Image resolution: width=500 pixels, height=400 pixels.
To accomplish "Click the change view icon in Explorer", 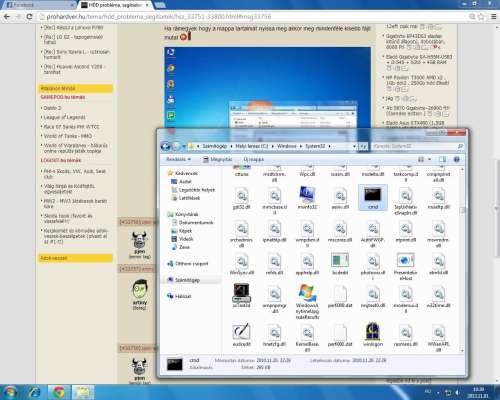I will (421, 159).
